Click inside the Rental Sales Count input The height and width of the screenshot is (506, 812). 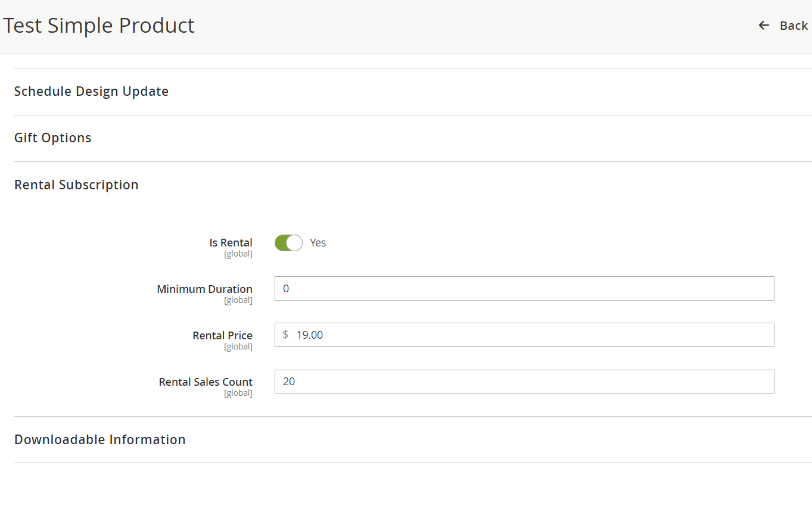pos(524,381)
